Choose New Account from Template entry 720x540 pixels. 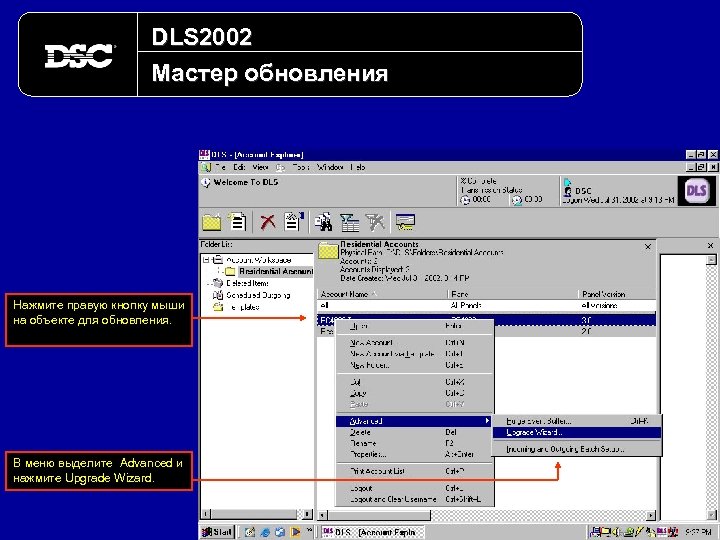point(415,354)
